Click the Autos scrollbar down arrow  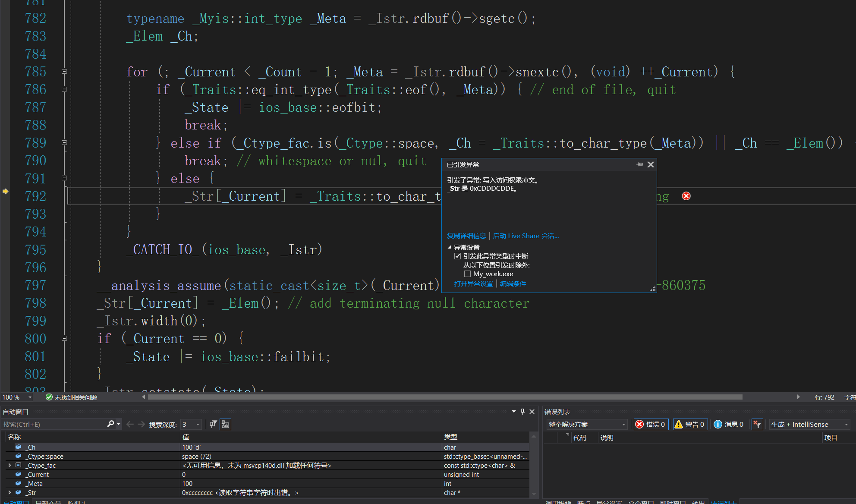534,494
